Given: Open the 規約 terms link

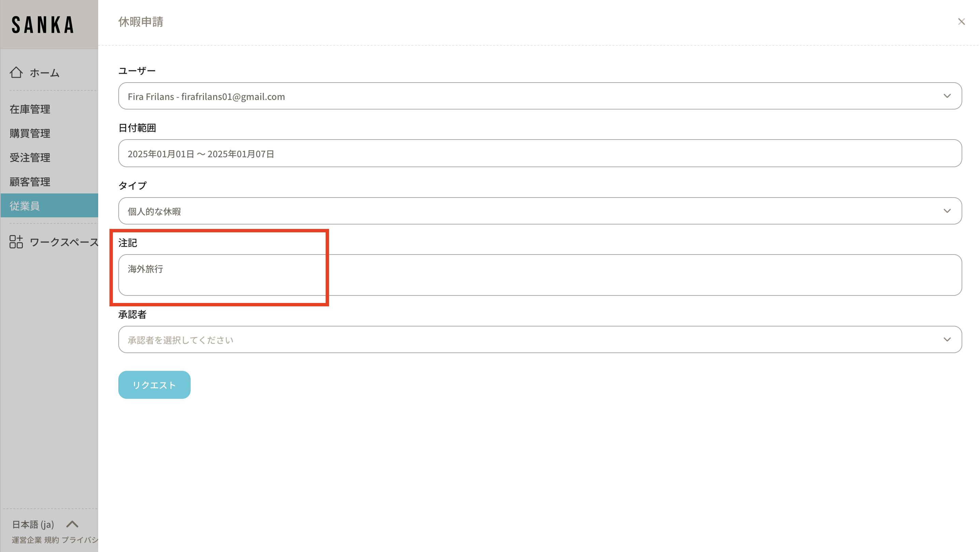Looking at the screenshot, I should click(51, 540).
